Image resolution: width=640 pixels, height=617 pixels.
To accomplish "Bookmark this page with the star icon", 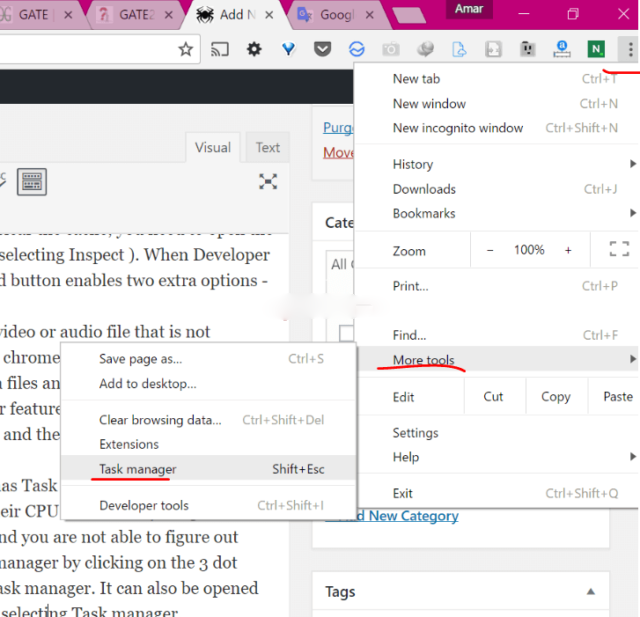I will click(186, 49).
